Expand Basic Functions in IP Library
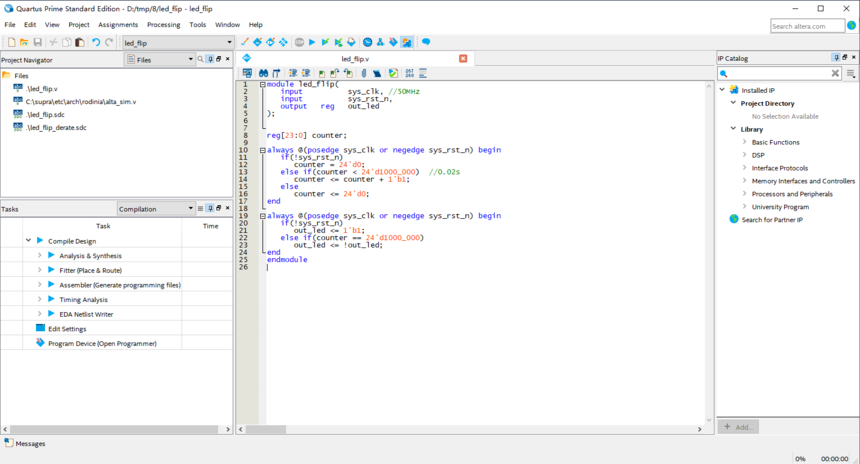Image resolution: width=860 pixels, height=464 pixels. pos(744,142)
